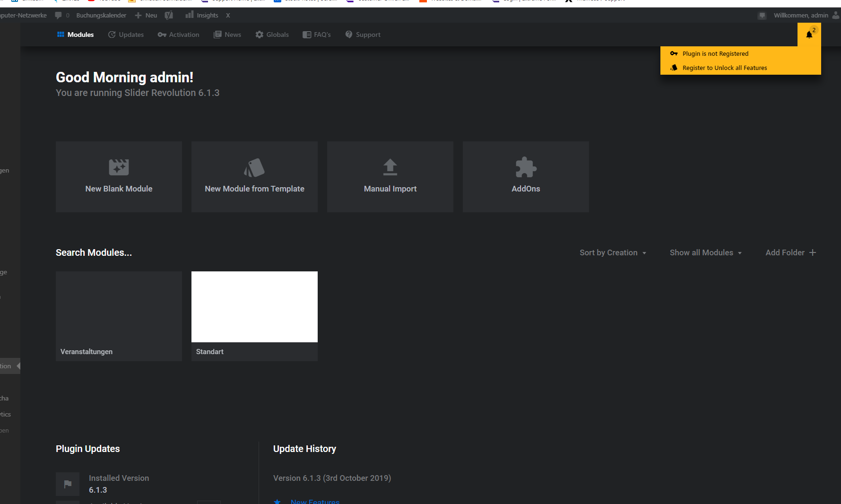Add Folder using the plus button
841x504 pixels.
click(x=791, y=252)
